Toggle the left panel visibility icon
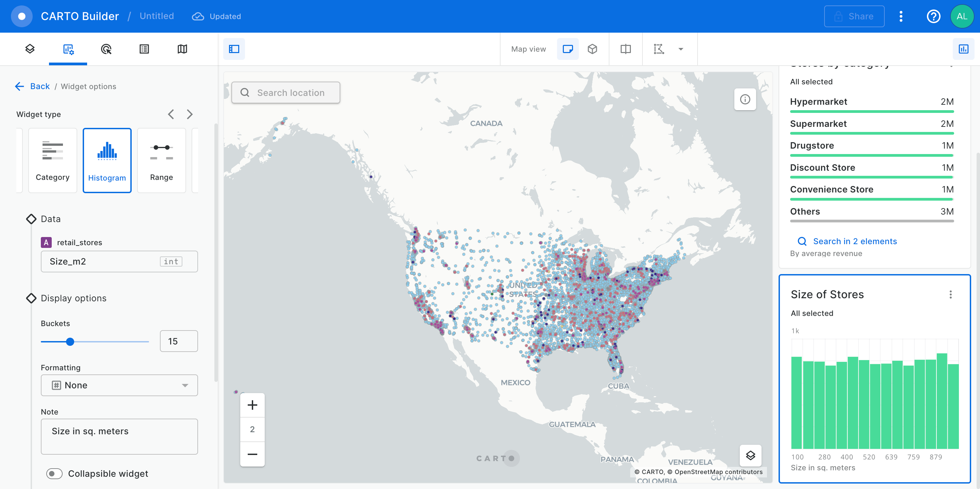 click(x=234, y=49)
